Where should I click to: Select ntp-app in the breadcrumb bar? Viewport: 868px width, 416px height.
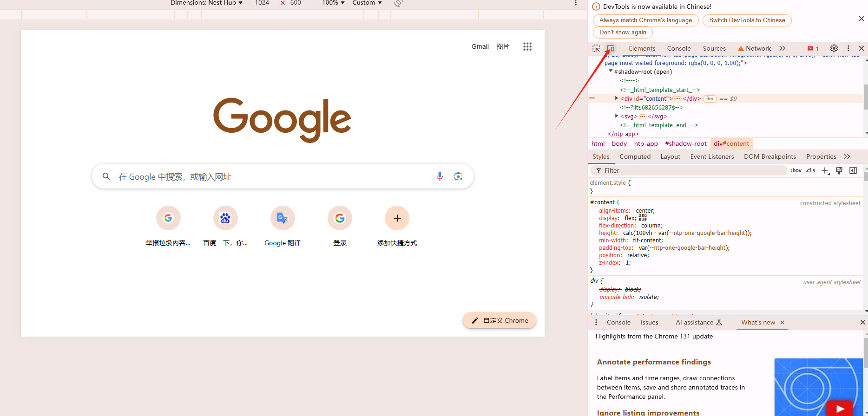pyautogui.click(x=646, y=143)
